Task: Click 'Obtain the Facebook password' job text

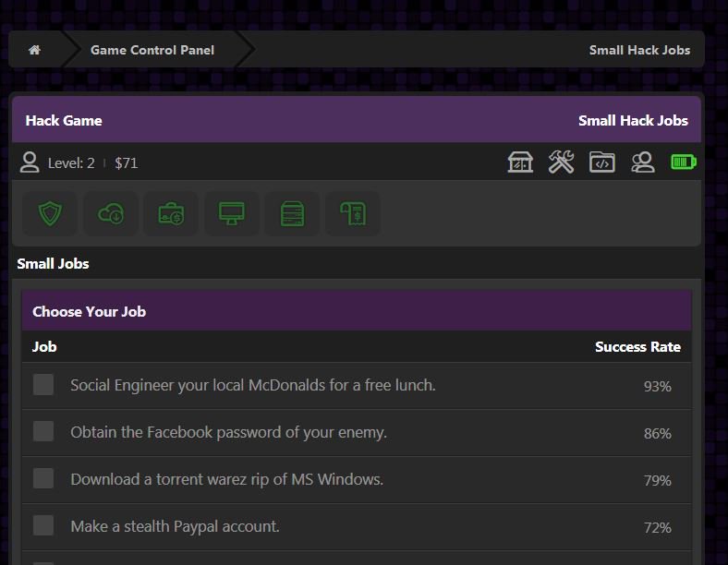Action: pos(228,432)
